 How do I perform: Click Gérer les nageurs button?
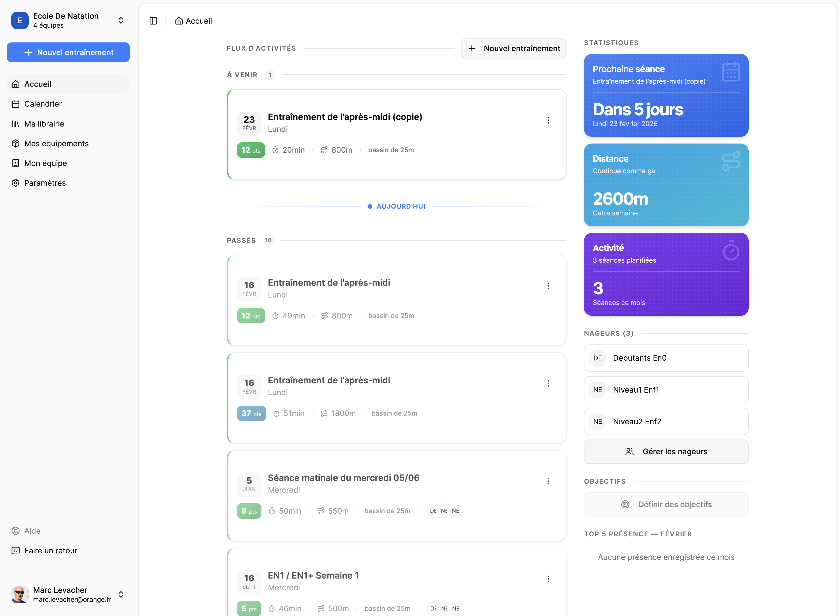(x=666, y=452)
